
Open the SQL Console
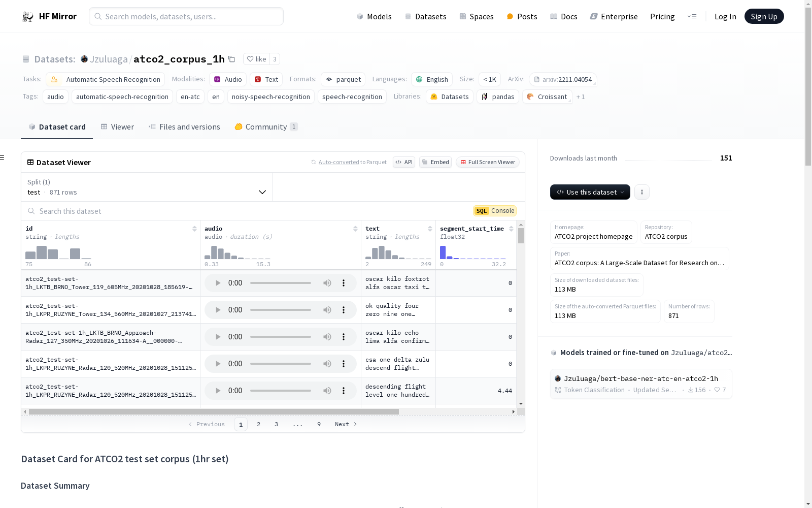(495, 211)
